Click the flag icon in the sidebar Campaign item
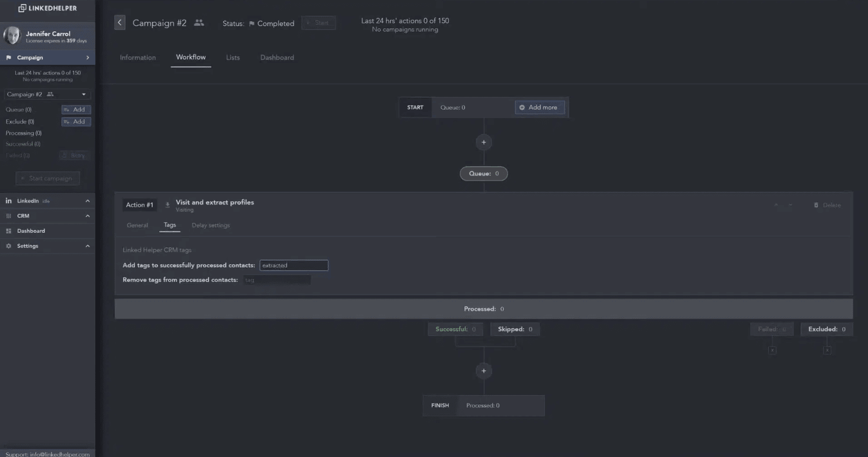868x457 pixels. (x=8, y=57)
